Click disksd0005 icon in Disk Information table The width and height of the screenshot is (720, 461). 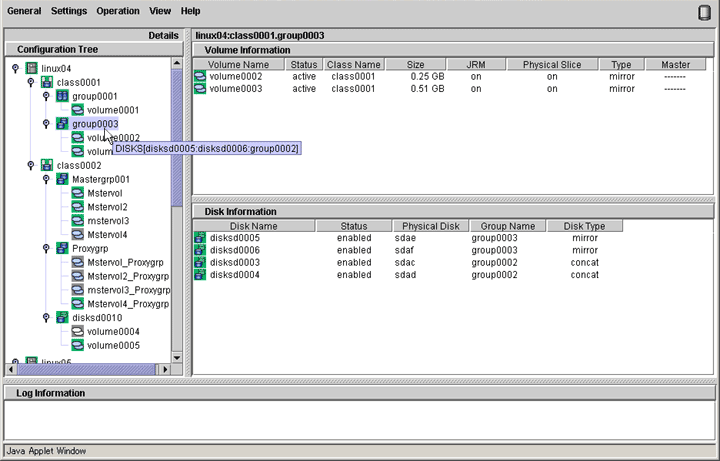pos(200,238)
